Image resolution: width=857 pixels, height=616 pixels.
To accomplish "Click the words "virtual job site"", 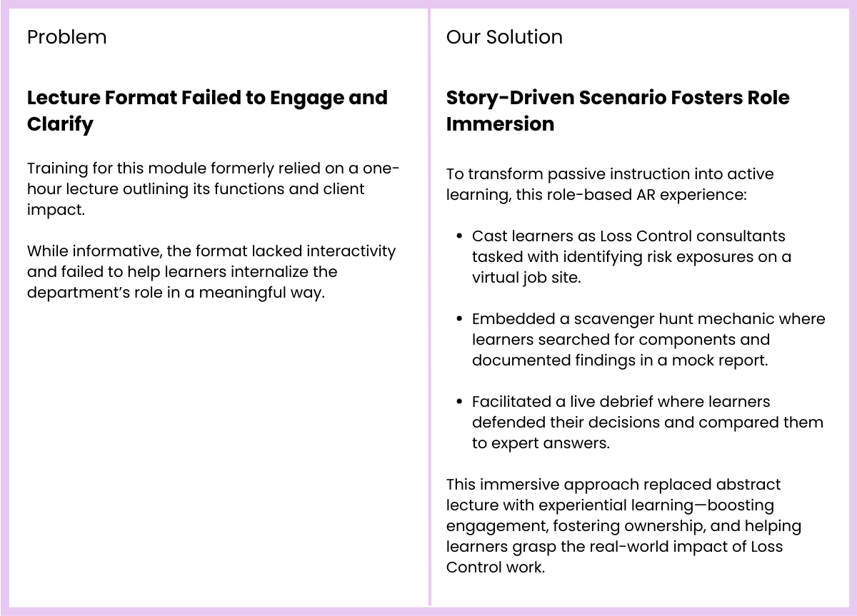I will tap(525, 278).
